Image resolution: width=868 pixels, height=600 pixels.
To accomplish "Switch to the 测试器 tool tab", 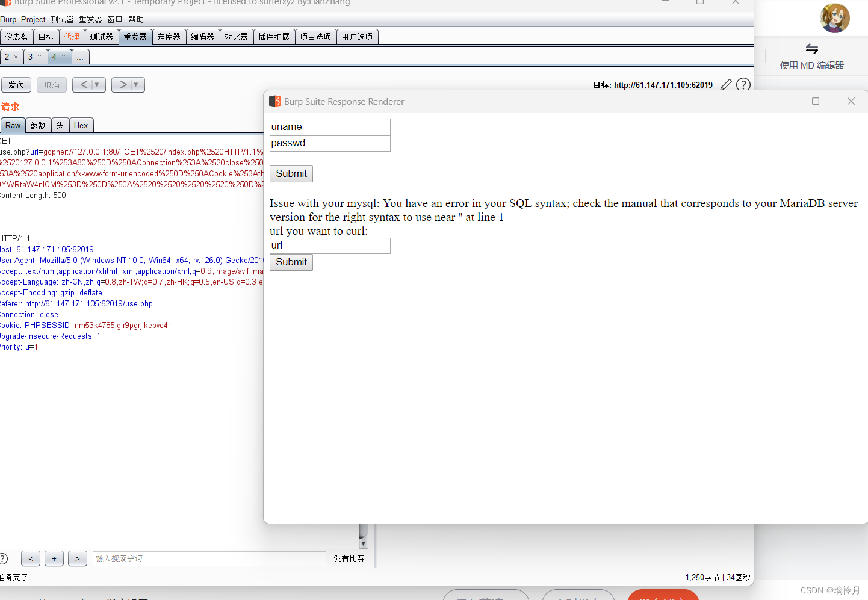I will click(x=102, y=37).
